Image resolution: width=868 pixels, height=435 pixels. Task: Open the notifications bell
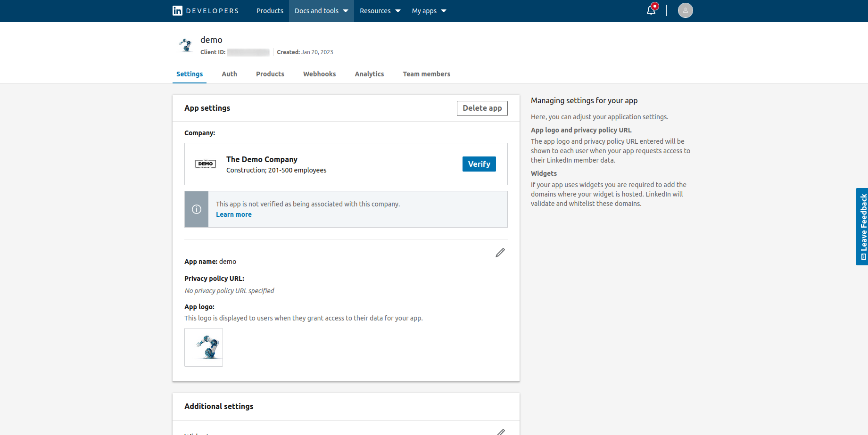point(651,10)
